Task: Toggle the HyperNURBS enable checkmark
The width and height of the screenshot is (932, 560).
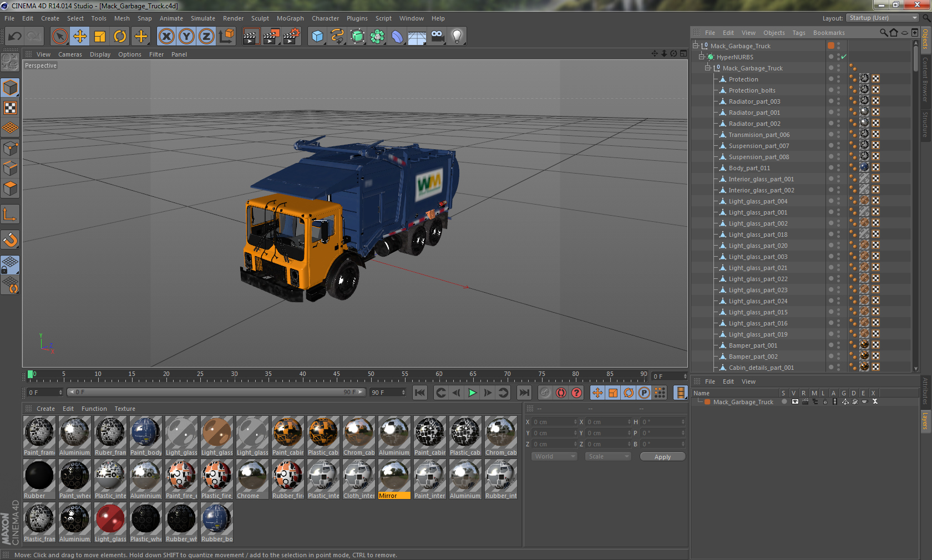Action: 844,57
